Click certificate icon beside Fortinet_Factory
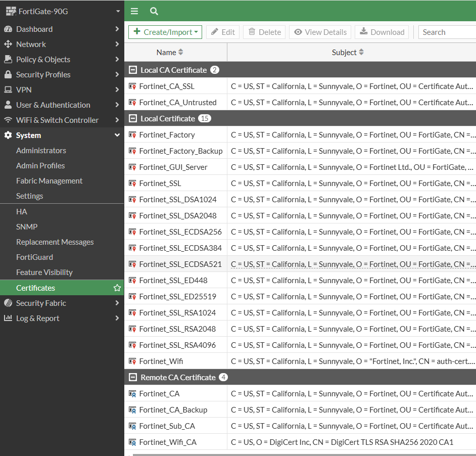The image size is (476, 456). pos(132,134)
